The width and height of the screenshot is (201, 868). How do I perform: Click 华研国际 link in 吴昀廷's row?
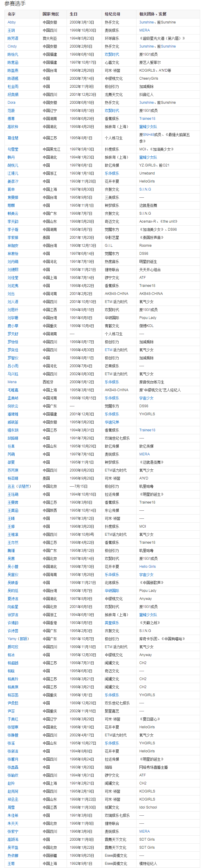pyautogui.click(x=112, y=591)
